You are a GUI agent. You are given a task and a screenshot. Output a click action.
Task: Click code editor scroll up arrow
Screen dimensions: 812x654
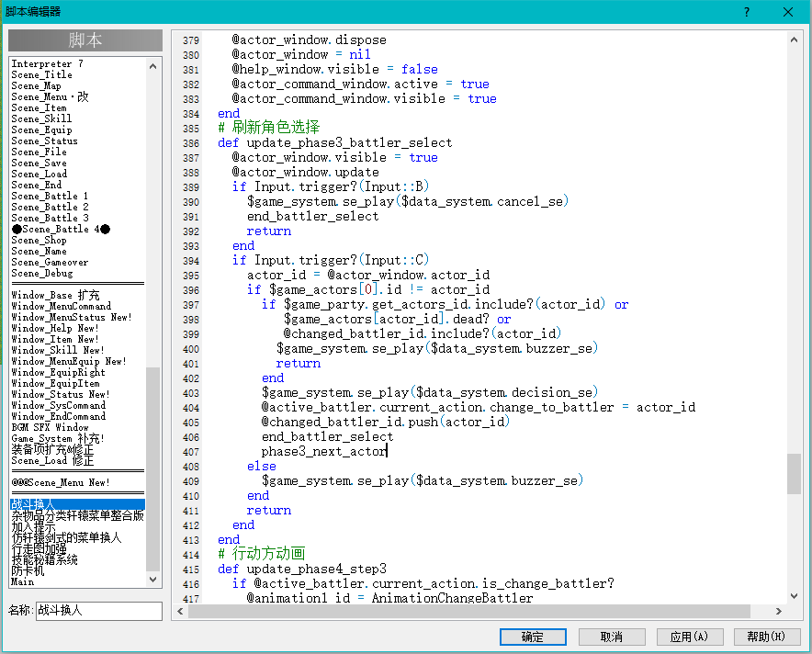(794, 39)
